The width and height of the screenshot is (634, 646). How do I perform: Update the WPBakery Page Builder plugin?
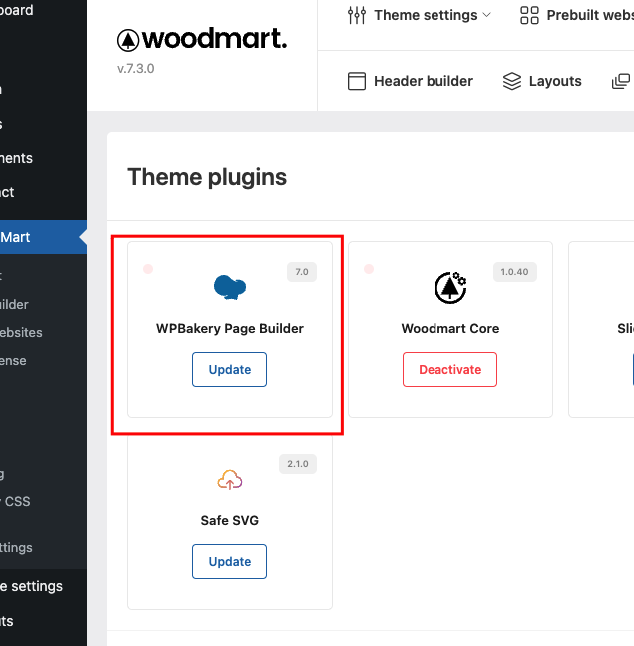click(x=229, y=370)
